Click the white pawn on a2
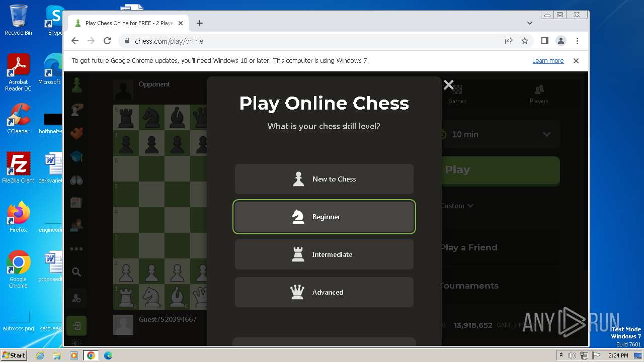 click(x=126, y=271)
